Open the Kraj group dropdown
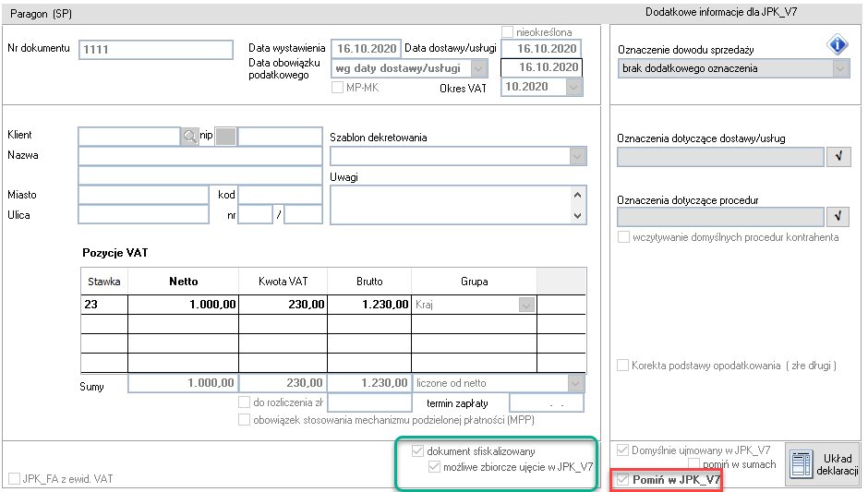Image resolution: width=868 pixels, height=492 pixels. [x=526, y=305]
